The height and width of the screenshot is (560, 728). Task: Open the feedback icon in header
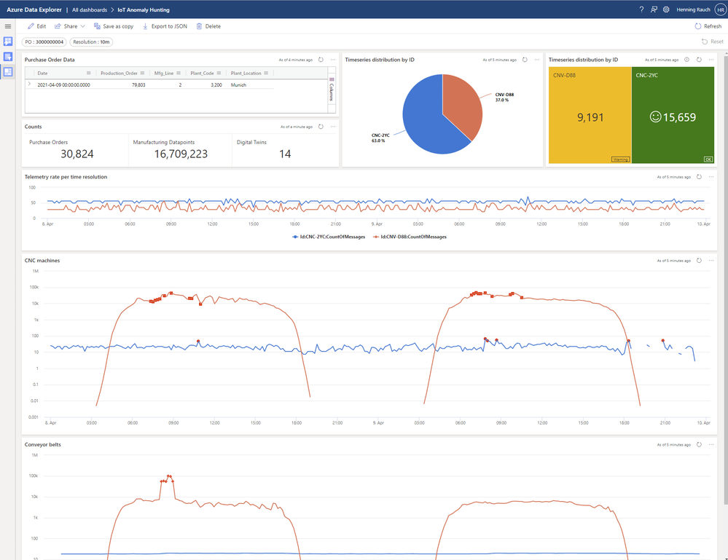click(654, 9)
